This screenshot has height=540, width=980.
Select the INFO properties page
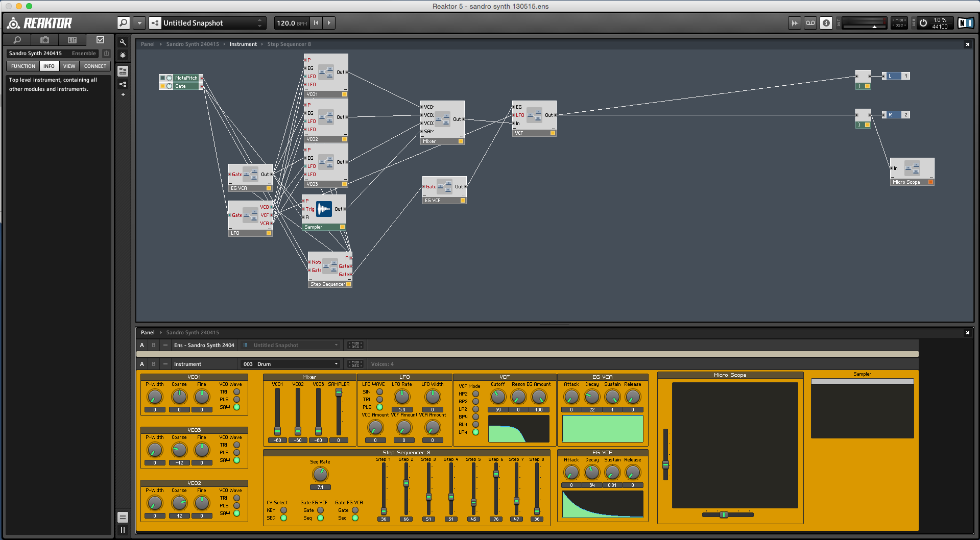coord(49,66)
